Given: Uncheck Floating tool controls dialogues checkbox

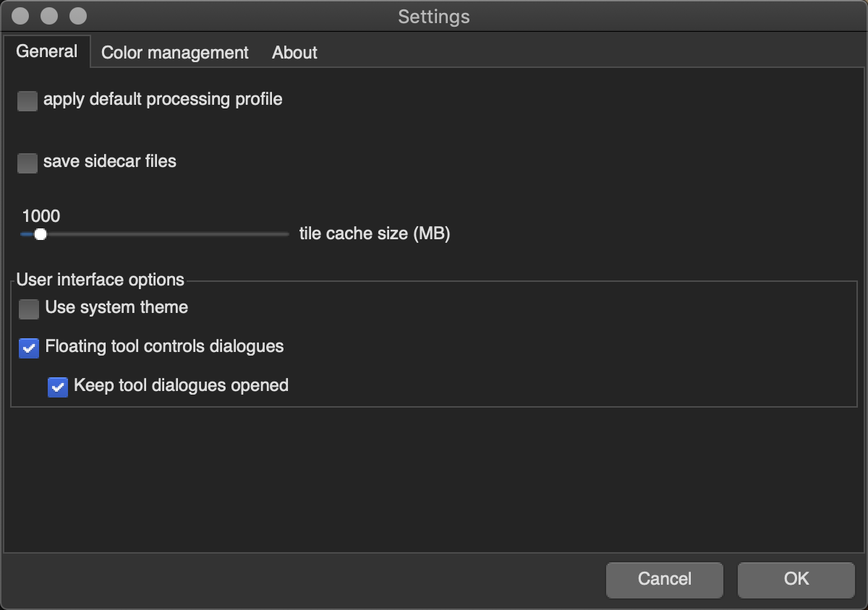Looking at the screenshot, I should [x=29, y=348].
